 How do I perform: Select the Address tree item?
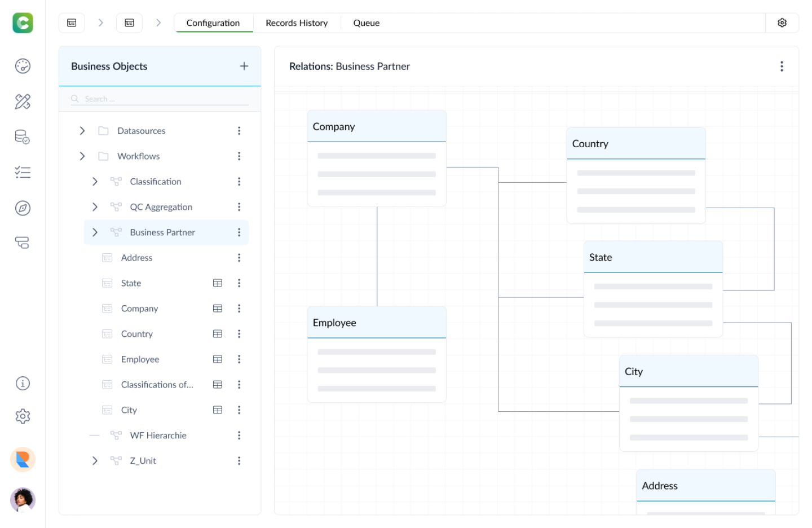[136, 258]
